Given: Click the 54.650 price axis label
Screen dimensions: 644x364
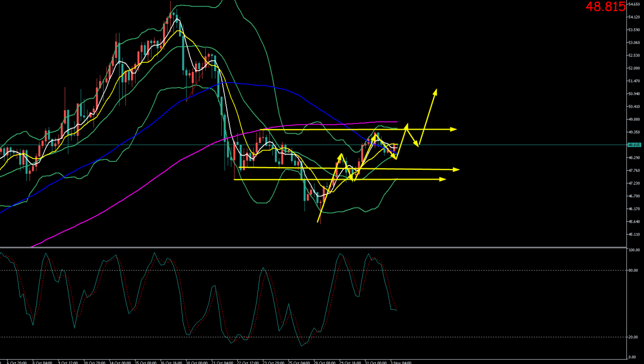Looking at the screenshot, I should [x=634, y=4].
